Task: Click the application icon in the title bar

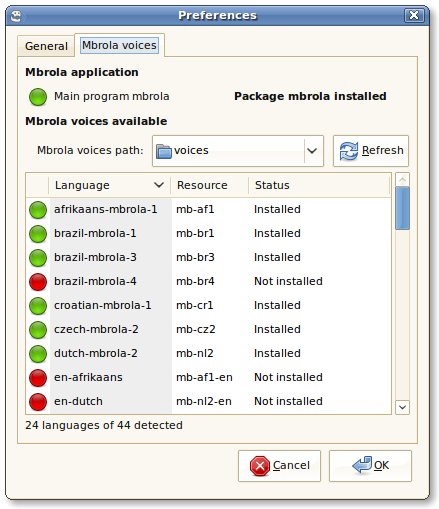Action: tap(16, 16)
